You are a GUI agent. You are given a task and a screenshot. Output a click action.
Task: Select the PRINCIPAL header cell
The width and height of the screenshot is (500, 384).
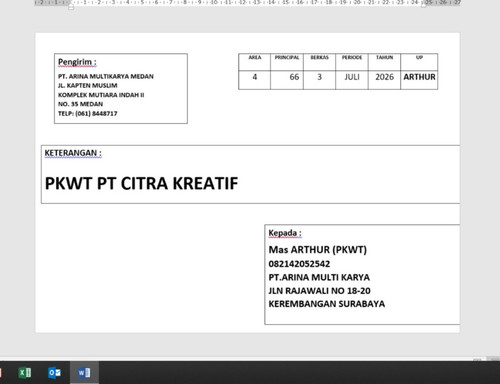tap(287, 62)
